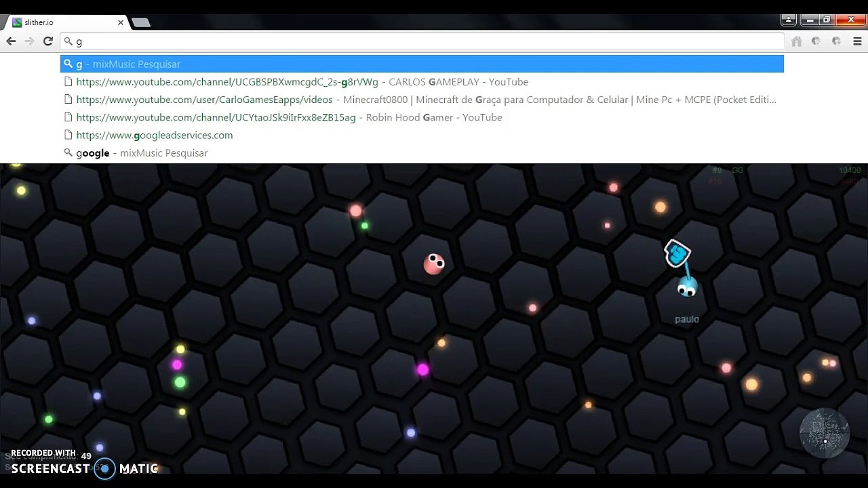
Task: Switch to the slither.io tab
Action: pos(66,22)
